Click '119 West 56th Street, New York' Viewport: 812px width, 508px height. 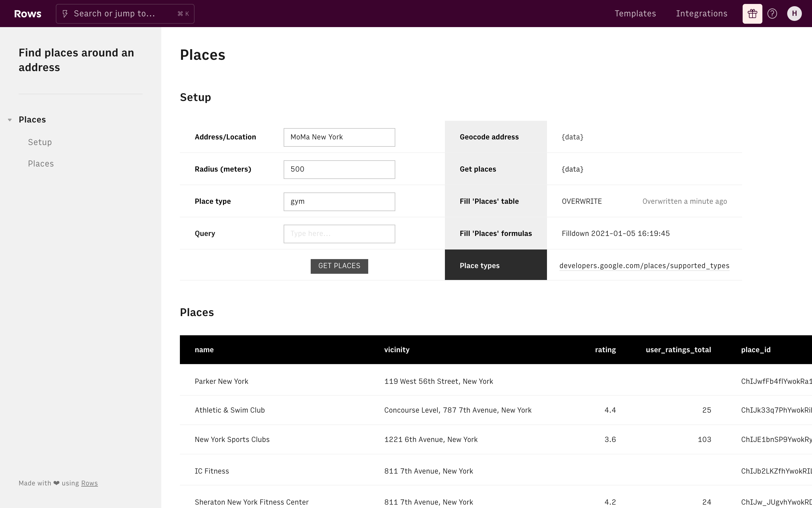point(438,381)
